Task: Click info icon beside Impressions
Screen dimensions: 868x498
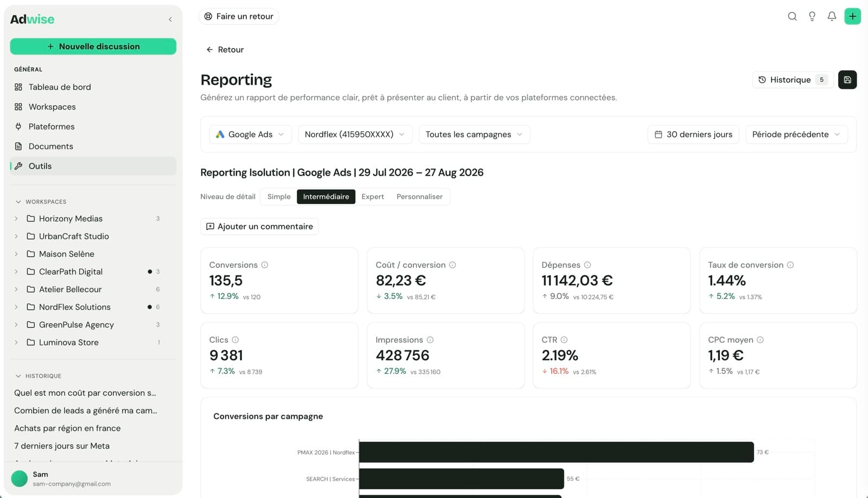Action: [430, 340]
